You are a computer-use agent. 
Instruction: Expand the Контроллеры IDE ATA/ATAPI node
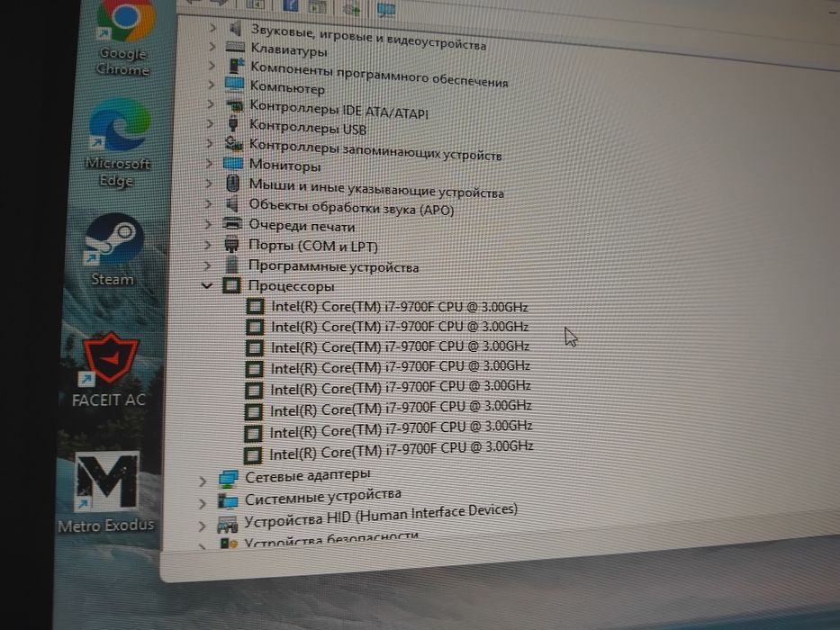pos(211,103)
